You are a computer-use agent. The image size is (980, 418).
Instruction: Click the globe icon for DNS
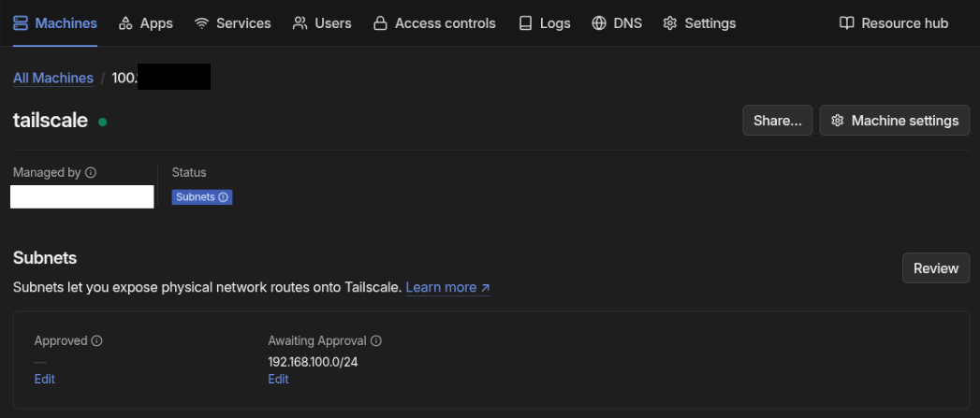point(599,23)
